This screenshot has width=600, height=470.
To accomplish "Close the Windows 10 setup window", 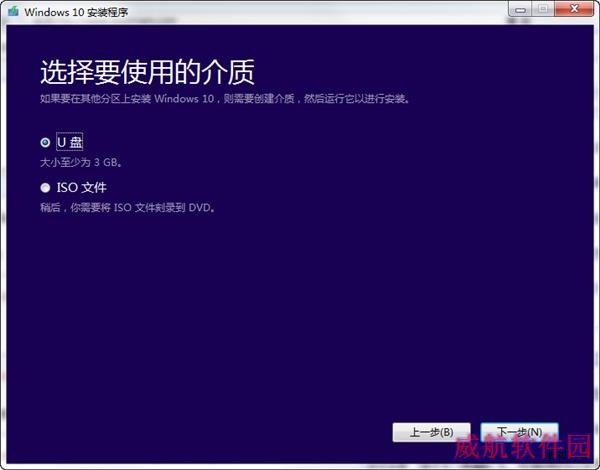I will [574, 9].
